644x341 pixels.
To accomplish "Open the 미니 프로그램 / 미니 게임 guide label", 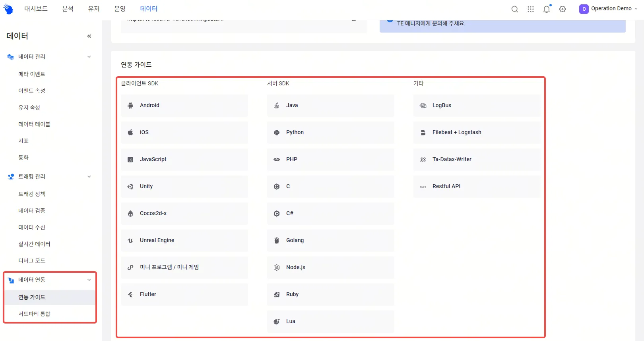I will [x=169, y=268].
